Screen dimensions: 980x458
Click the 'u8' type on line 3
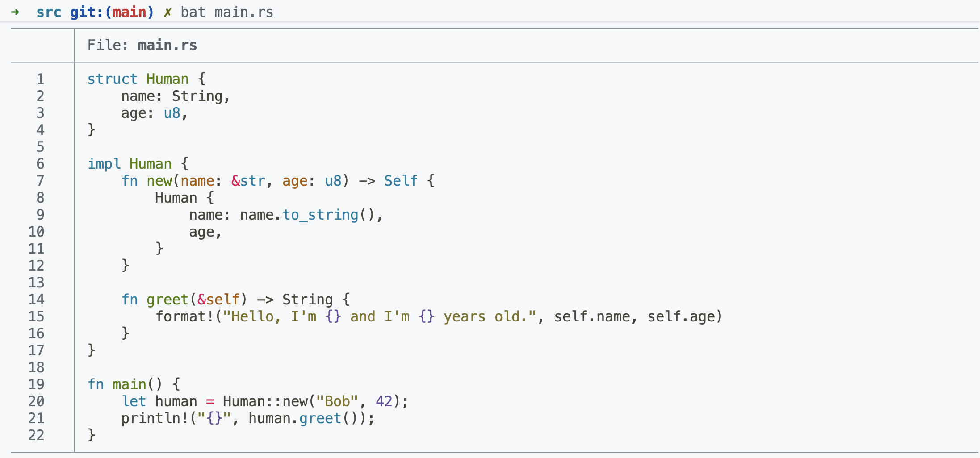click(172, 113)
